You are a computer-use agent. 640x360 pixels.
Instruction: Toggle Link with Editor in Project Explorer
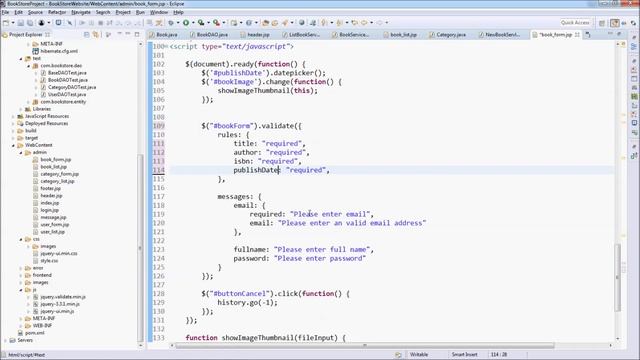click(x=96, y=35)
